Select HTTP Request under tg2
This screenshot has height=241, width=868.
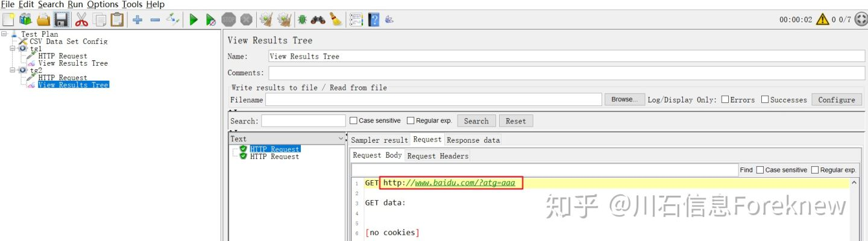pyautogui.click(x=63, y=78)
